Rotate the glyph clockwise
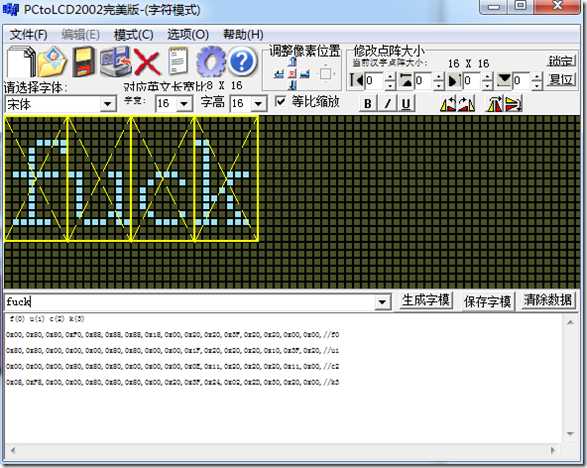Viewport: 587px width, 468px height. [466, 104]
